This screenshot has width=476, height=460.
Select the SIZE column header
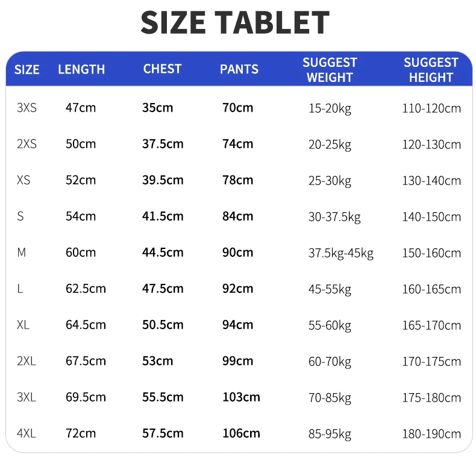click(27, 69)
